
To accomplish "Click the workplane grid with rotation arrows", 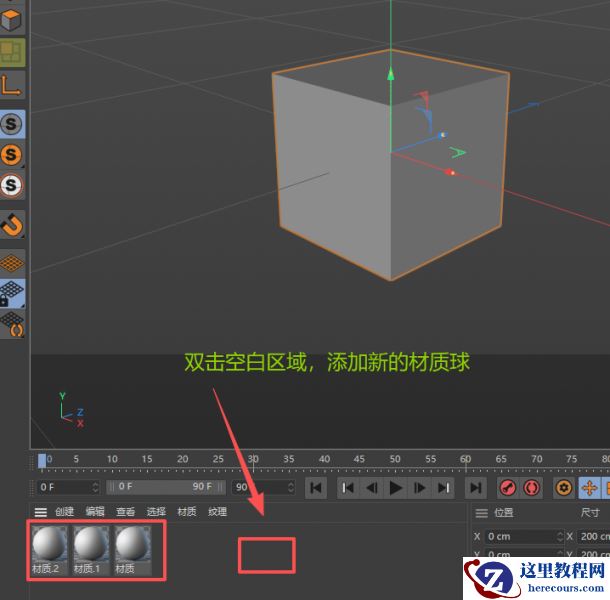I will pos(12,324).
